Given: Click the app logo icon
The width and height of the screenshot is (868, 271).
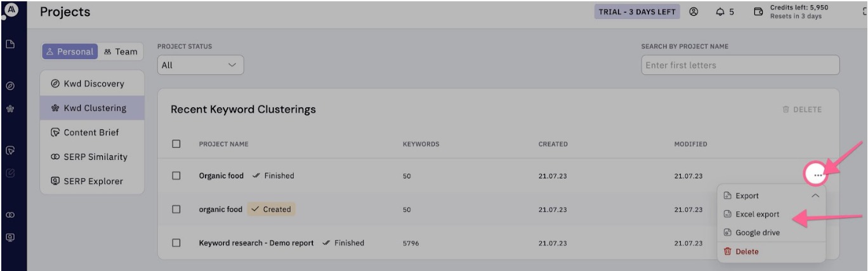Looking at the screenshot, I should [x=10, y=9].
